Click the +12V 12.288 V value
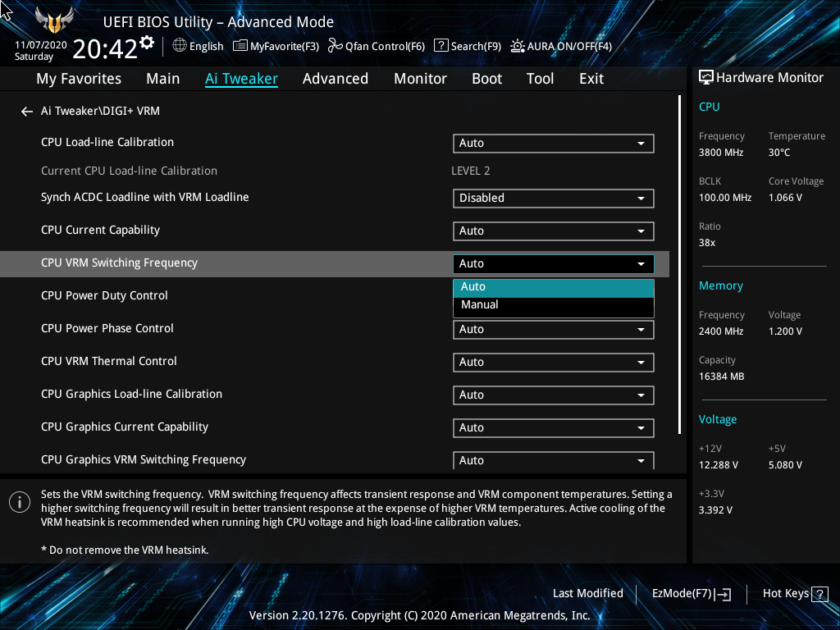The height and width of the screenshot is (630, 840). click(x=718, y=465)
